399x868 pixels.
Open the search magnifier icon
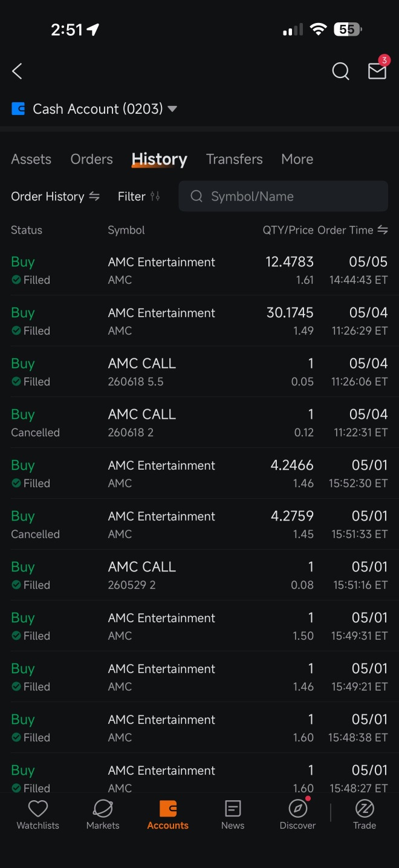341,71
